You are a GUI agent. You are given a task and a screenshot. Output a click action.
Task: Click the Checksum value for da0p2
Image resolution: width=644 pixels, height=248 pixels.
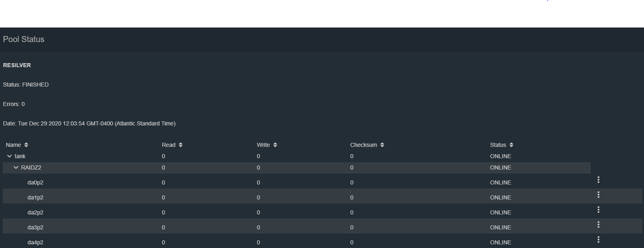click(352, 182)
